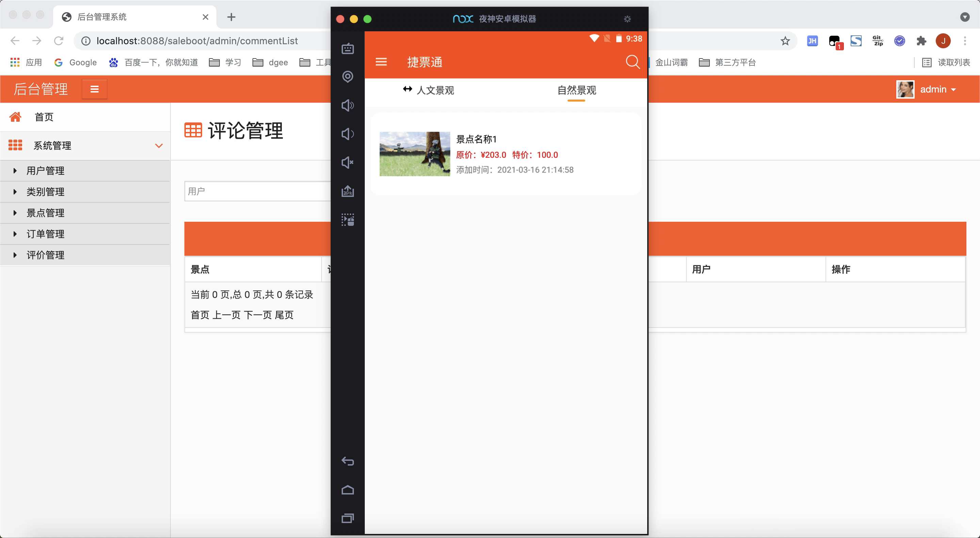980x538 pixels.
Task: Click the back navigation button at simulator bottom
Action: pyautogui.click(x=346, y=461)
